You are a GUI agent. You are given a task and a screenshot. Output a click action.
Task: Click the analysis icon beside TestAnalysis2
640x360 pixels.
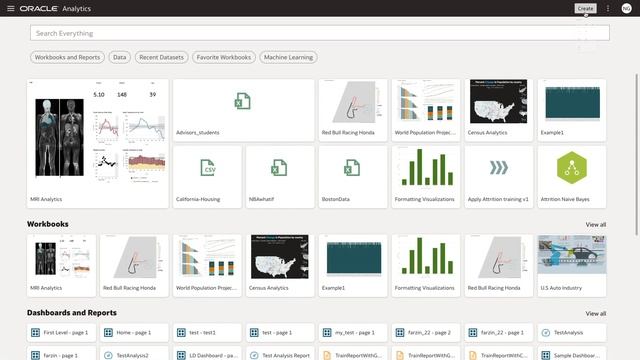pos(108,356)
